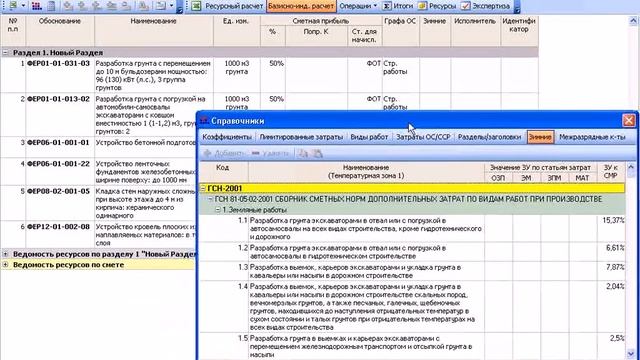The height and width of the screenshot is (360, 640).
Task: Open the Лимитированные затраты tab
Action: [x=301, y=137]
